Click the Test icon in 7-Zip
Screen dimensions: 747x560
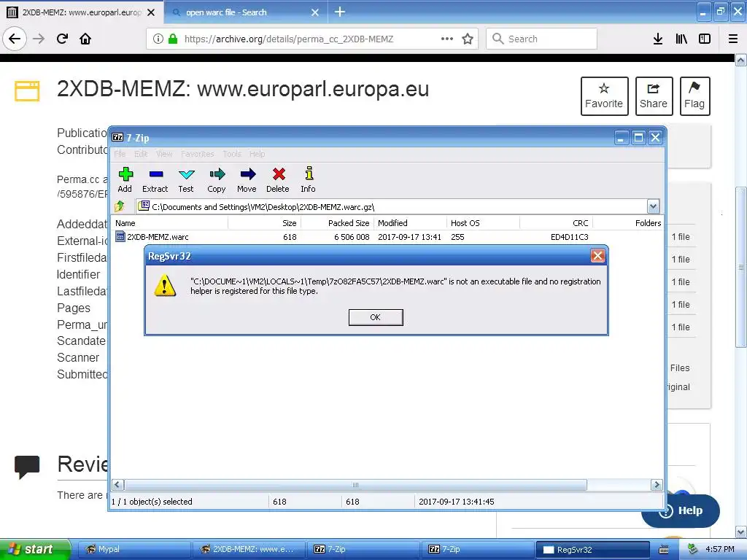[x=186, y=174]
